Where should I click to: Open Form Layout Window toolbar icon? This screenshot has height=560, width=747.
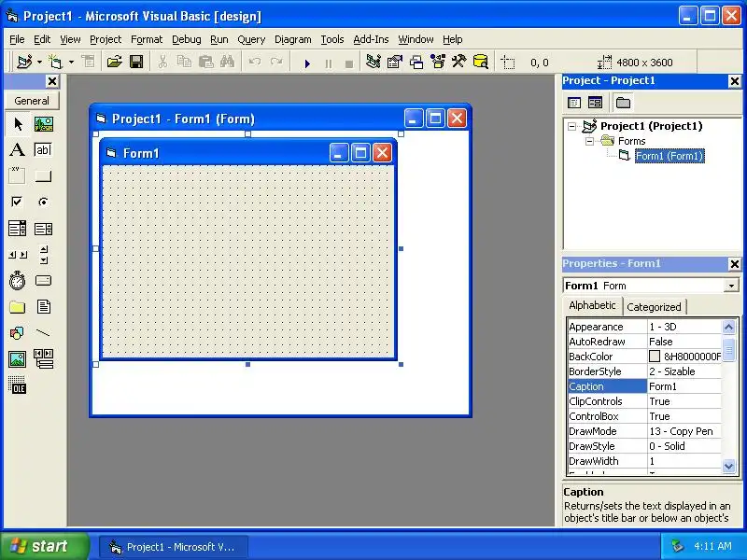point(416,62)
